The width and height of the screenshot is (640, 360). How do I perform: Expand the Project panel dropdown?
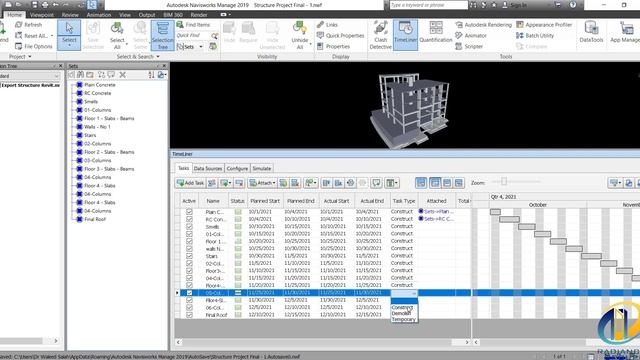click(20, 56)
